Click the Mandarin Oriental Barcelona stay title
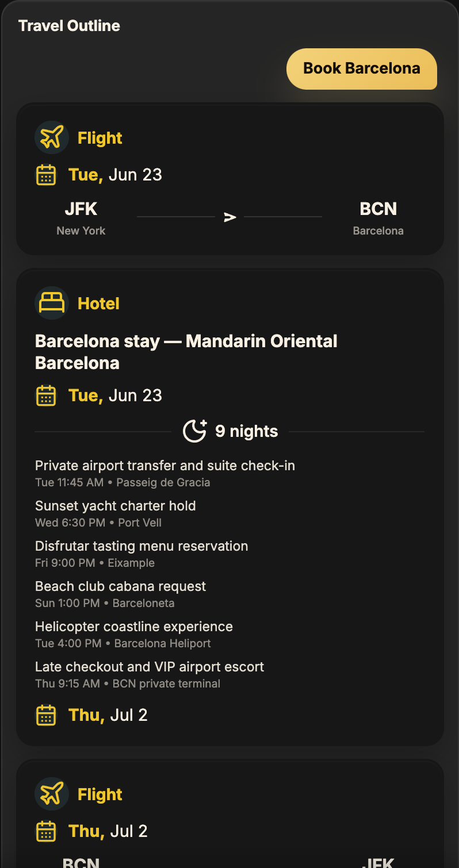This screenshot has width=459, height=868. point(186,352)
